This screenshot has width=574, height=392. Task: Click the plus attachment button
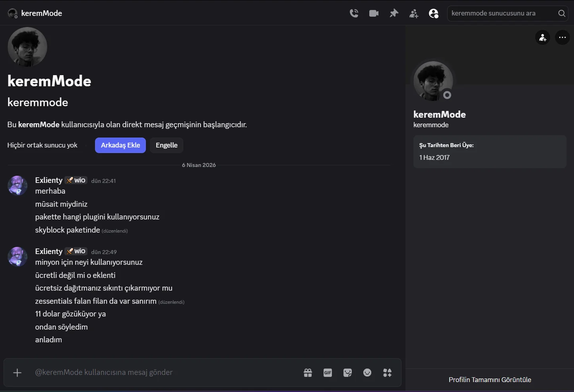[x=17, y=373]
